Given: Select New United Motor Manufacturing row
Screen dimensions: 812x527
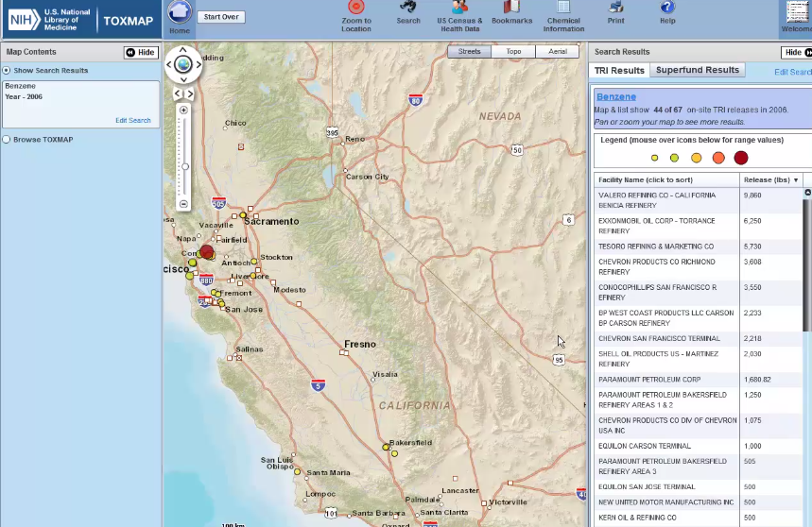Looking at the screenshot, I should (x=698, y=502).
